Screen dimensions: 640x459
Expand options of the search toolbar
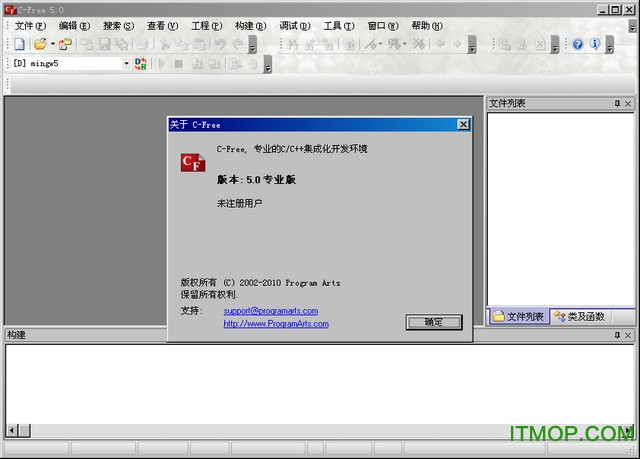(472, 44)
